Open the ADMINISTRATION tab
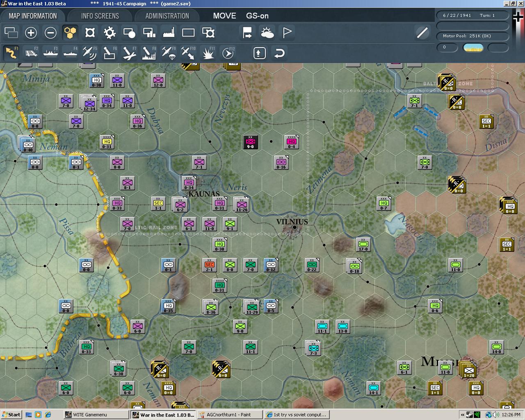 [x=167, y=16]
